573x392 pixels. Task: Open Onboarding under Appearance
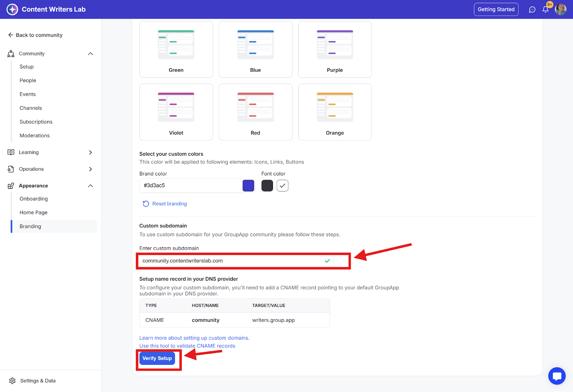pos(34,199)
